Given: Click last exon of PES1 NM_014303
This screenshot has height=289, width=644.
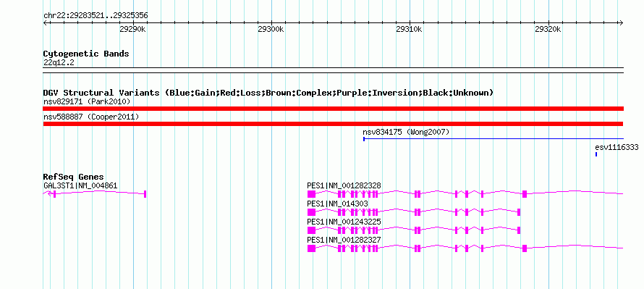Looking at the screenshot, I should 519,212.
